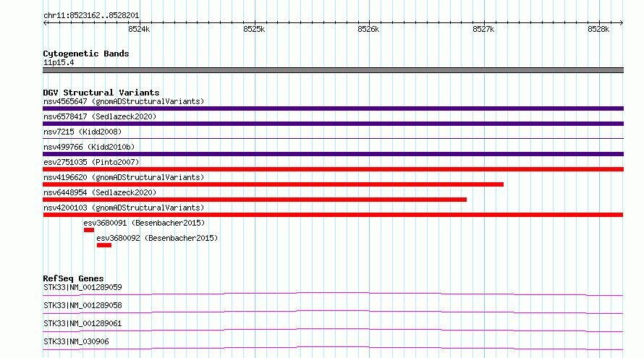644x358 pixels.
Task: Open nsv7215 (Kidd2008) label
Action: pyautogui.click(x=82, y=132)
